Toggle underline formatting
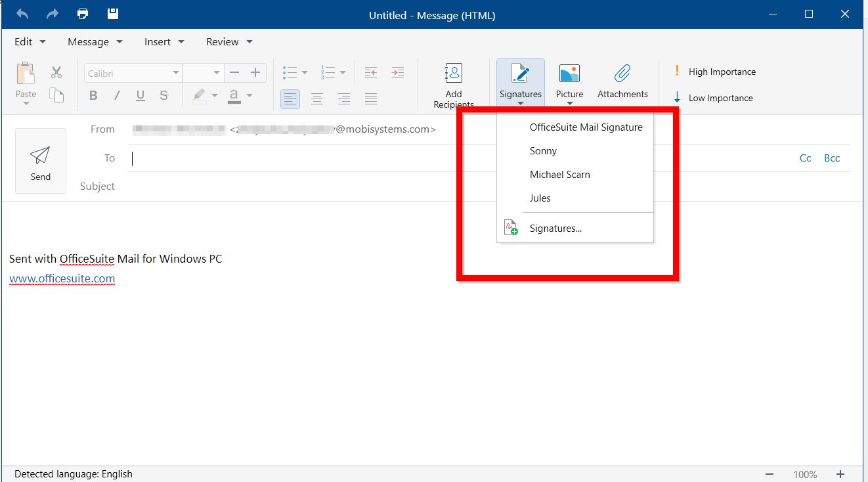The width and height of the screenshot is (868, 482). tap(141, 96)
